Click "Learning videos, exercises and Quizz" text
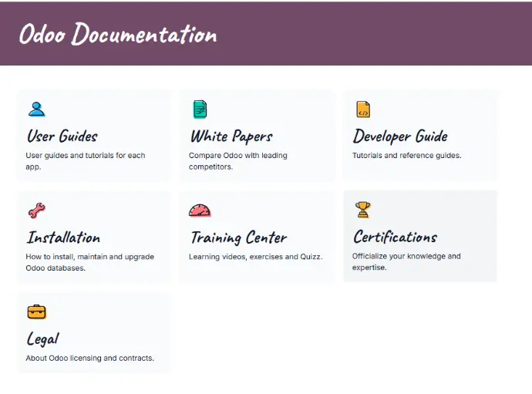Image resolution: width=532 pixels, height=394 pixels. pos(255,257)
